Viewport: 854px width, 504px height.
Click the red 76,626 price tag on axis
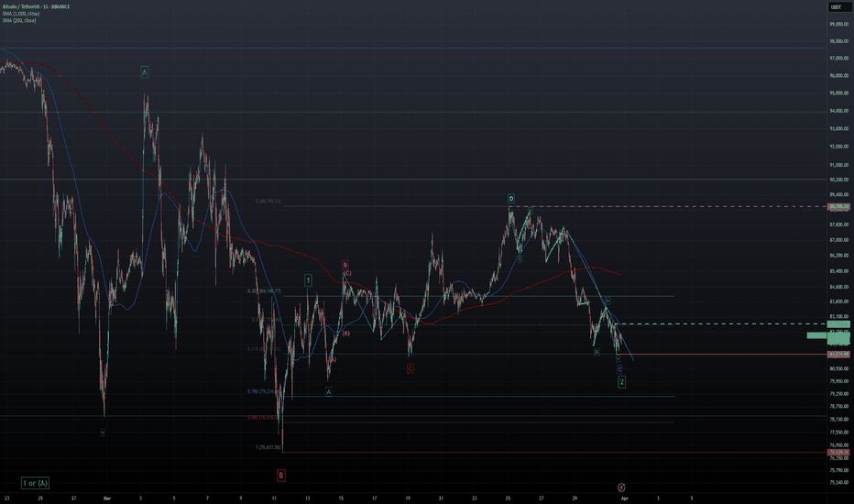click(x=838, y=453)
